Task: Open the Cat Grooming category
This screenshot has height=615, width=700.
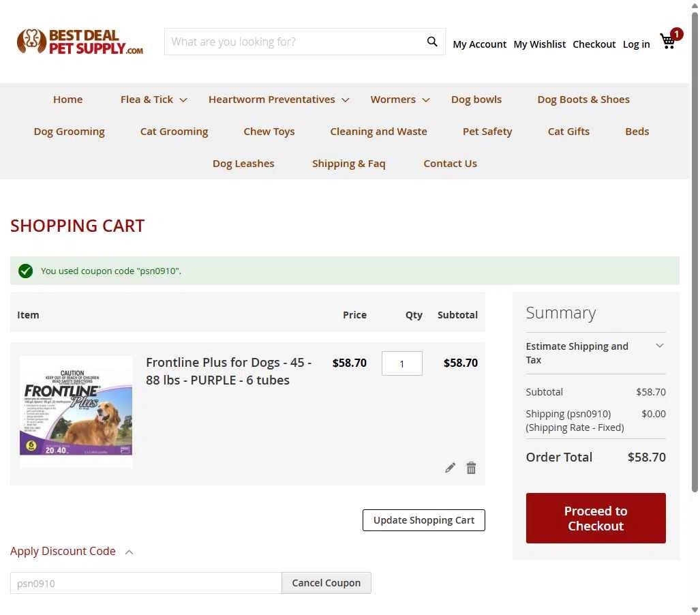Action: pyautogui.click(x=174, y=132)
